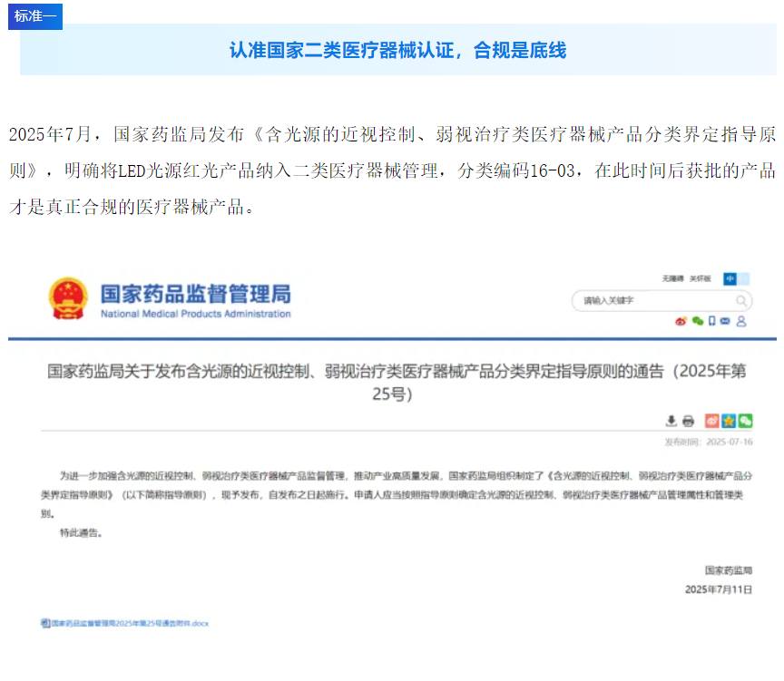Click the search magnifier icon
Image resolution: width=784 pixels, height=681 pixels.
coord(741,300)
